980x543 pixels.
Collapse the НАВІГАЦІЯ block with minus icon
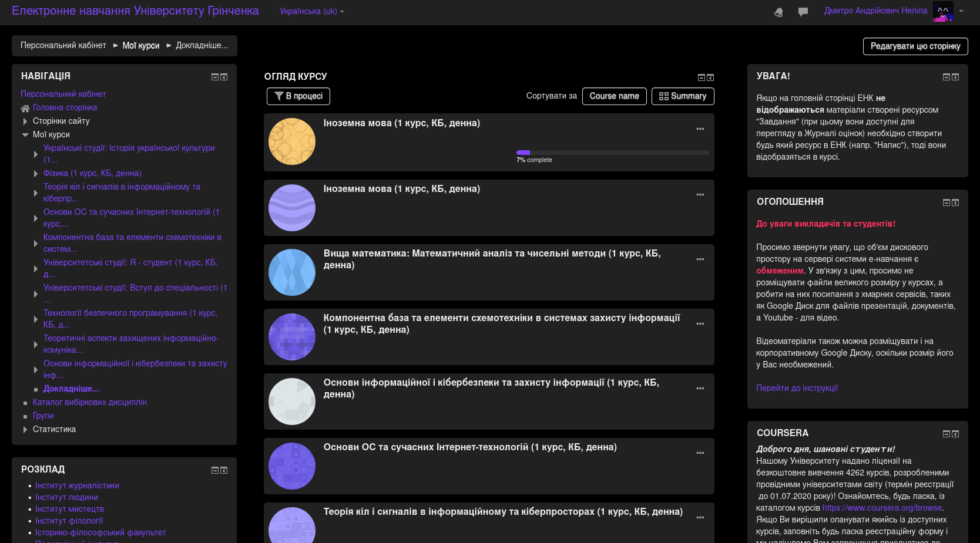click(x=214, y=76)
